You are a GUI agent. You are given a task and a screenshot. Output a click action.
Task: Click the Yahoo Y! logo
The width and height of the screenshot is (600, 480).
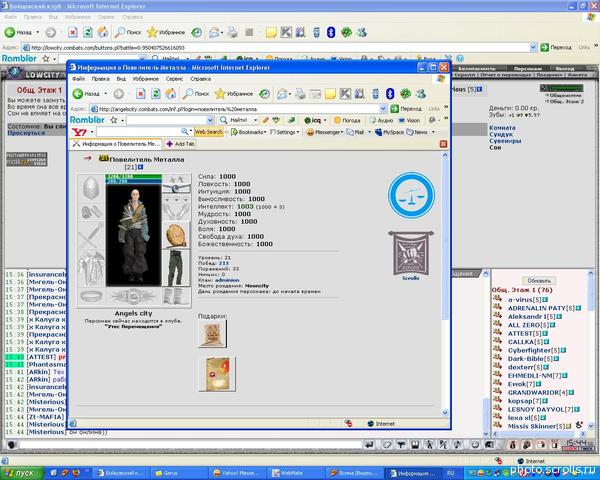80,132
